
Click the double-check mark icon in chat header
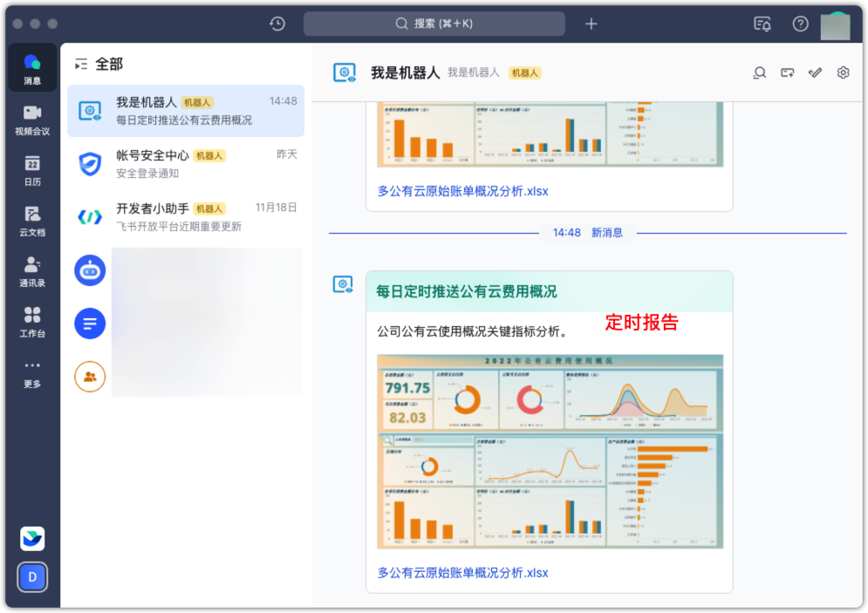(x=815, y=72)
